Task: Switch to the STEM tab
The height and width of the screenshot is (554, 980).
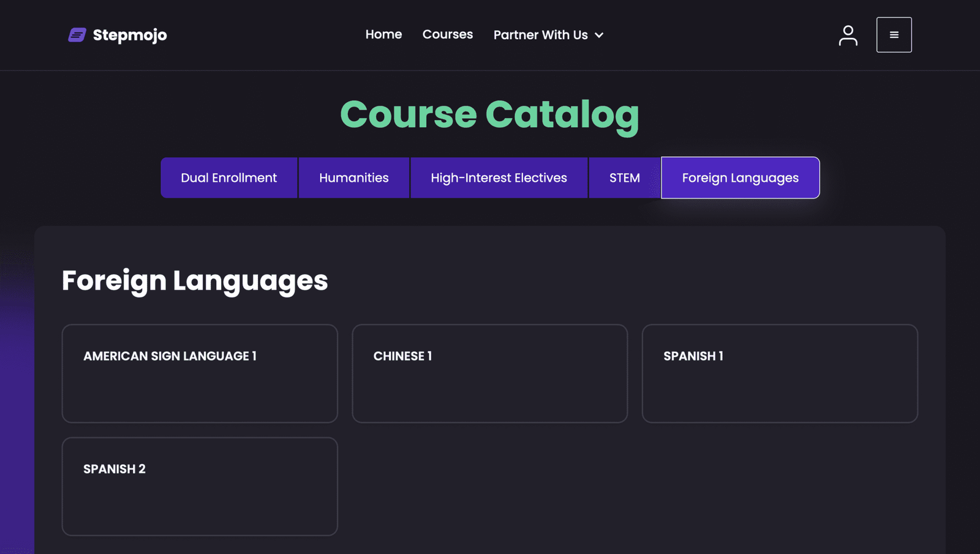Action: coord(624,178)
